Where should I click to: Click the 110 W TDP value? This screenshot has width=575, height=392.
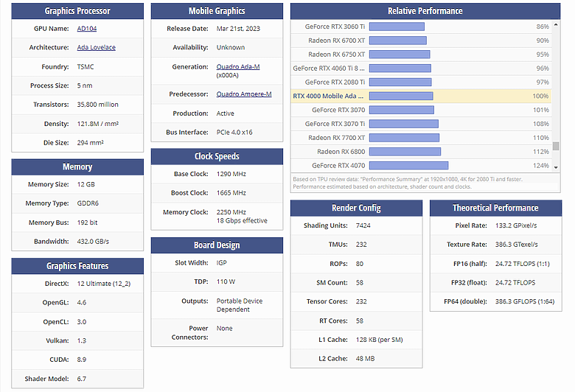(x=226, y=281)
